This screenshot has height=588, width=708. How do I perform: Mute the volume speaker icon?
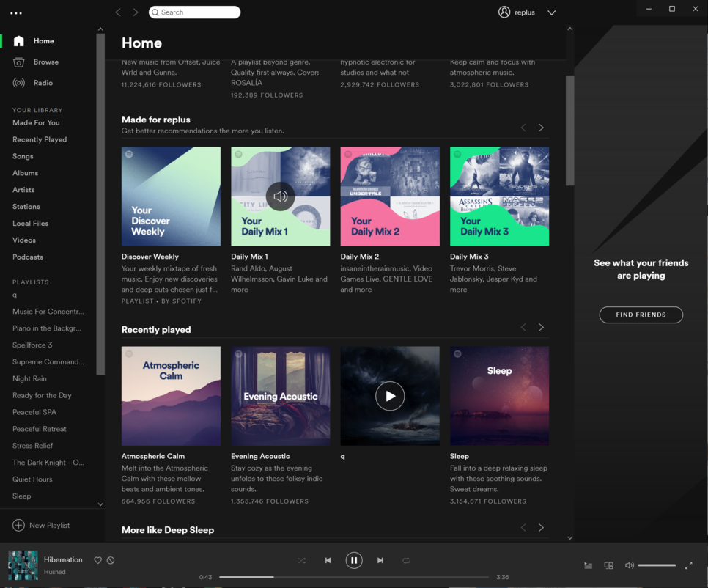coord(629,565)
